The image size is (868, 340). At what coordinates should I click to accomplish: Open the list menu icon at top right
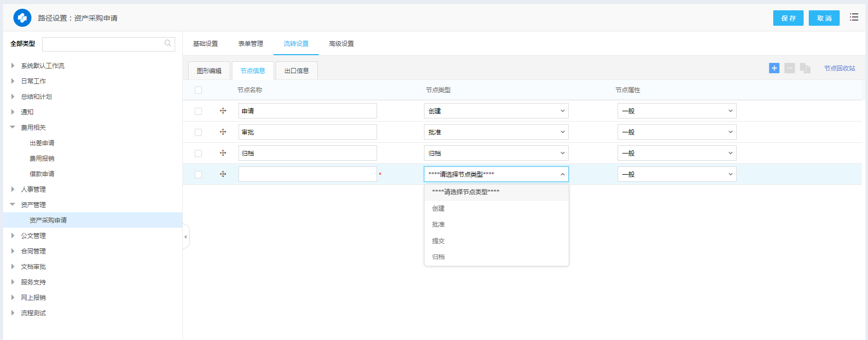(x=854, y=18)
